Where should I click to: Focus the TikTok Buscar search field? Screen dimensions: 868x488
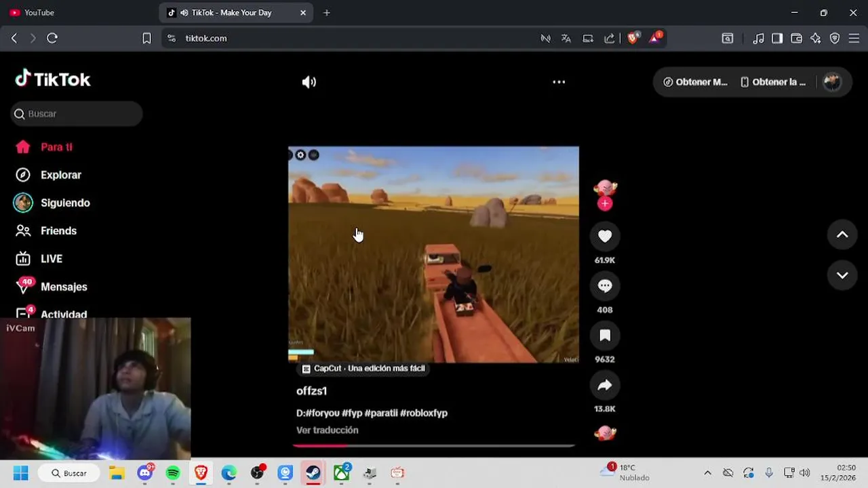[x=77, y=114]
